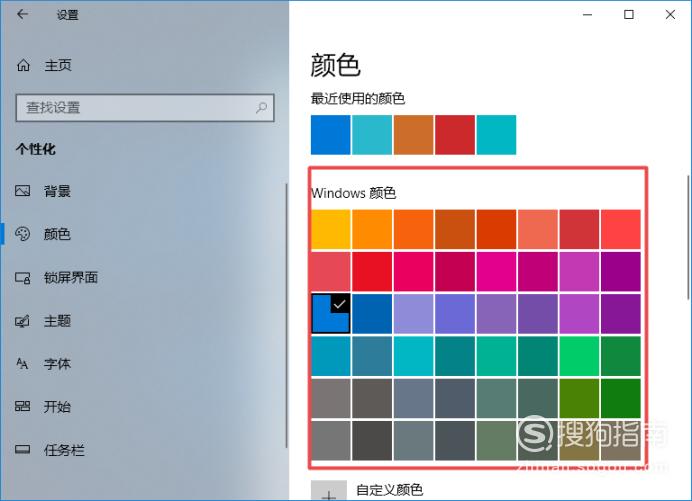692x501 pixels.
Task: Select the darkest charcoal swatch in the bottom row
Action: point(372,441)
